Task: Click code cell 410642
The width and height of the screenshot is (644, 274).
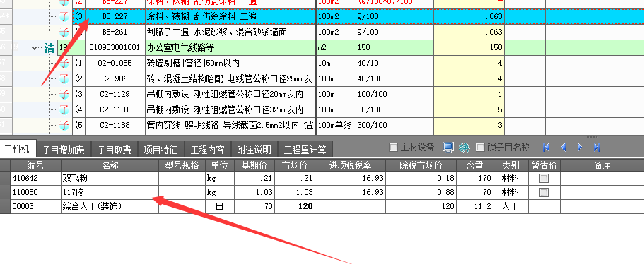Action: pos(36,179)
